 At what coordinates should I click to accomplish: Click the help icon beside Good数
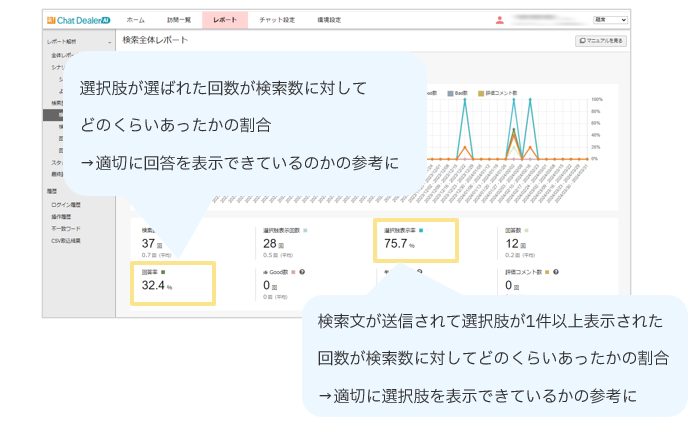[302, 271]
